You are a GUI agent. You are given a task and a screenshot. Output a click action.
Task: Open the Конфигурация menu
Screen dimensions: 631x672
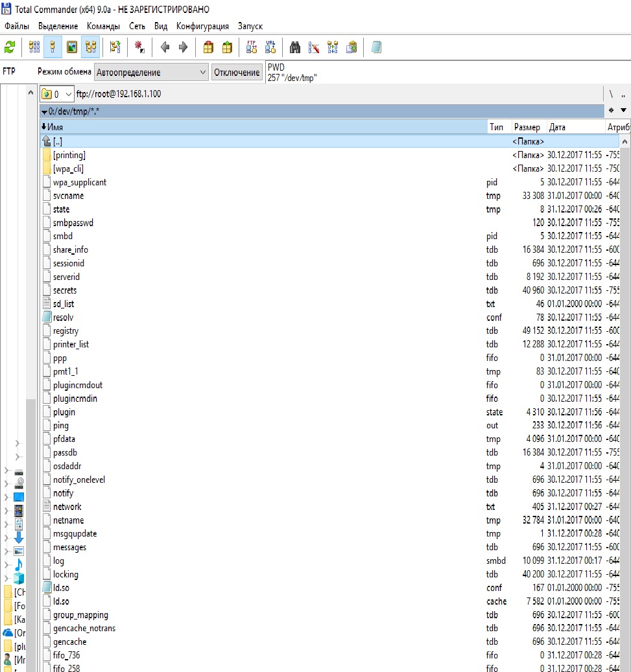click(202, 26)
